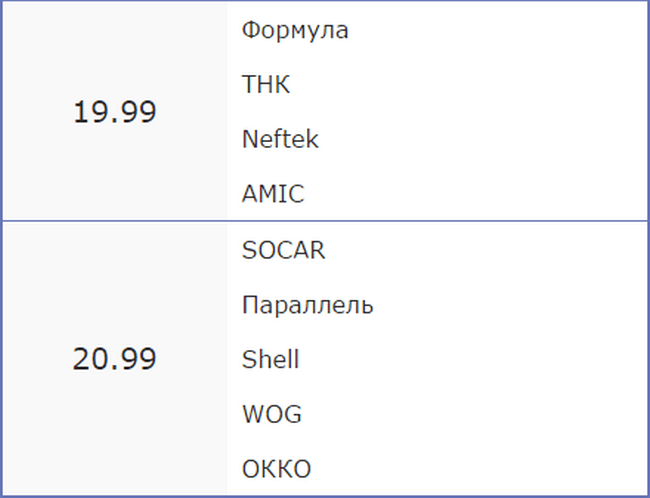Viewport: 650px width, 498px height.
Task: Click the table's top border line
Action: tap(325, 1)
